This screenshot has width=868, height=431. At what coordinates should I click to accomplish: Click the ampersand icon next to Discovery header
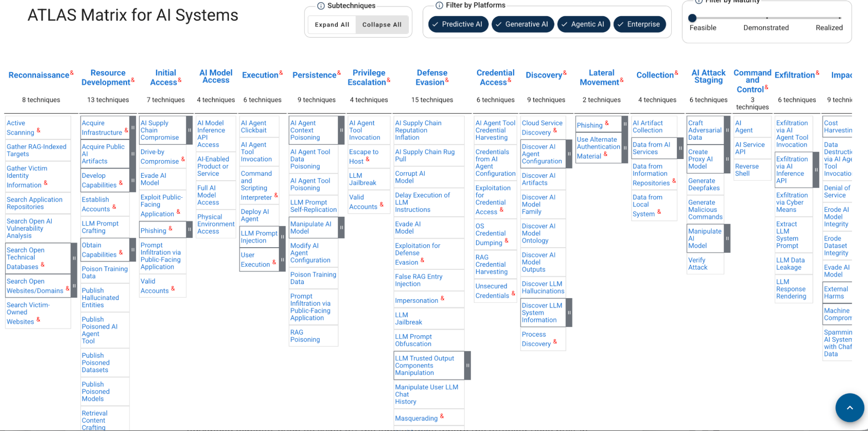(x=564, y=73)
